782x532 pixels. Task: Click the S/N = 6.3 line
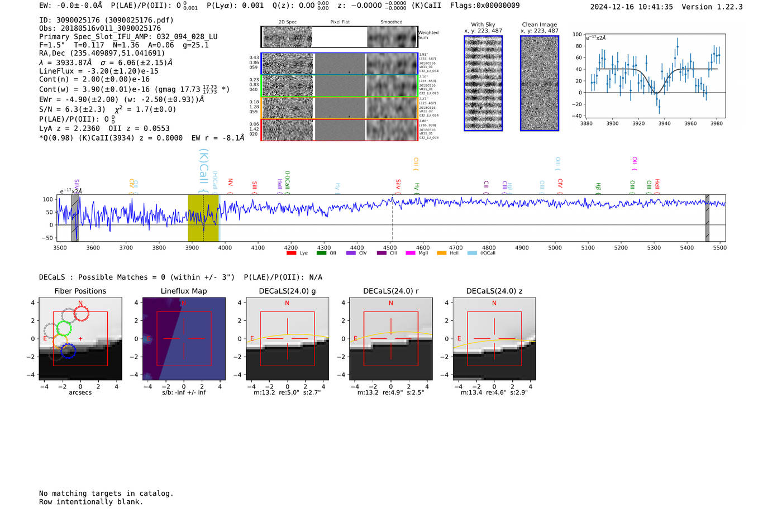pos(108,109)
